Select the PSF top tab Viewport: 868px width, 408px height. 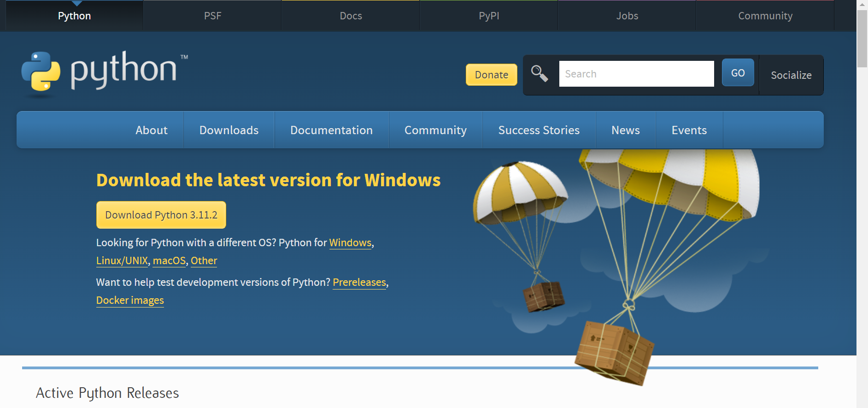pos(212,16)
